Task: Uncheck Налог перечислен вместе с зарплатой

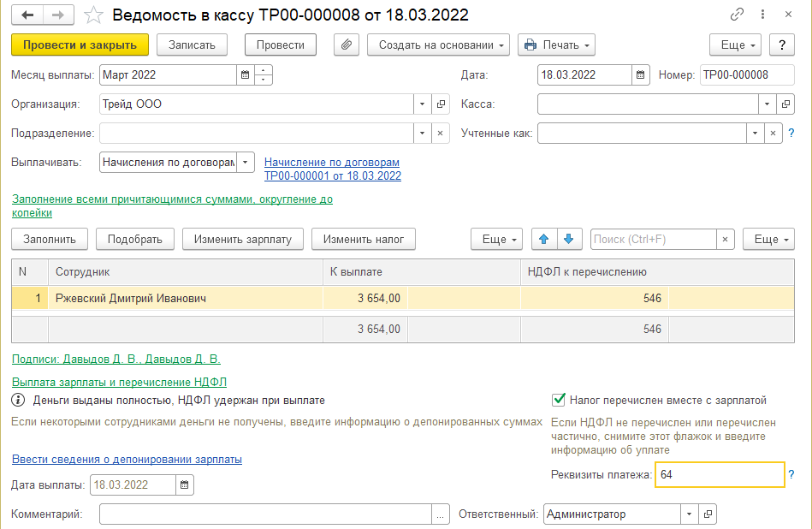Action: [x=560, y=400]
